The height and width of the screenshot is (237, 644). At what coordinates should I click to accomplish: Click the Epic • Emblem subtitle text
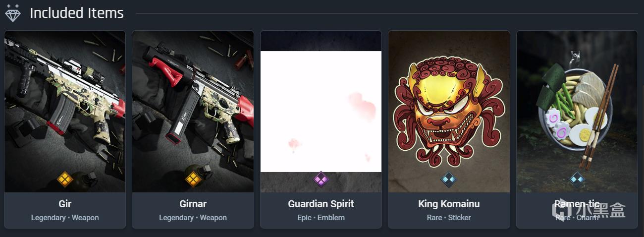[x=321, y=218]
